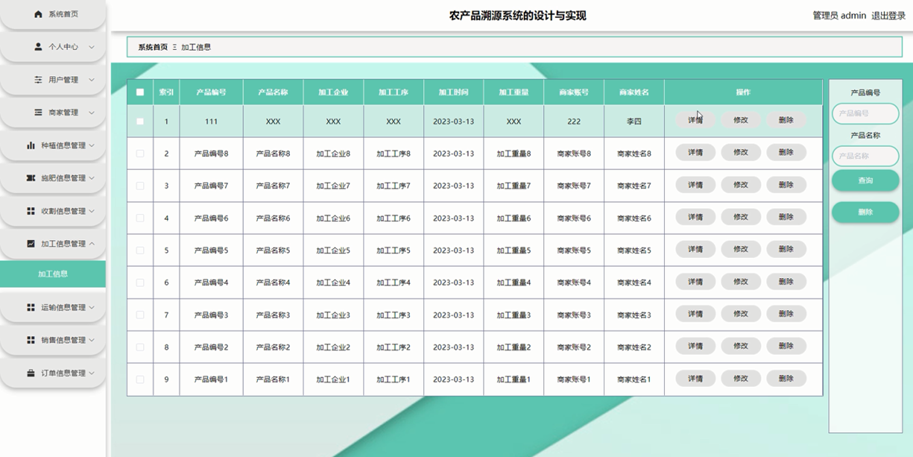Toggle the select-all checkbox in table header
Screen dimensions: 913x457
(x=140, y=92)
